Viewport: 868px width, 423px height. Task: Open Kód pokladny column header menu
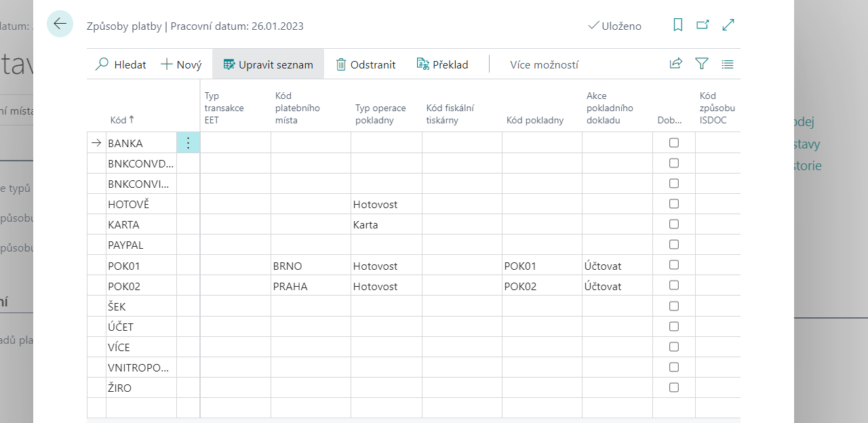point(534,121)
